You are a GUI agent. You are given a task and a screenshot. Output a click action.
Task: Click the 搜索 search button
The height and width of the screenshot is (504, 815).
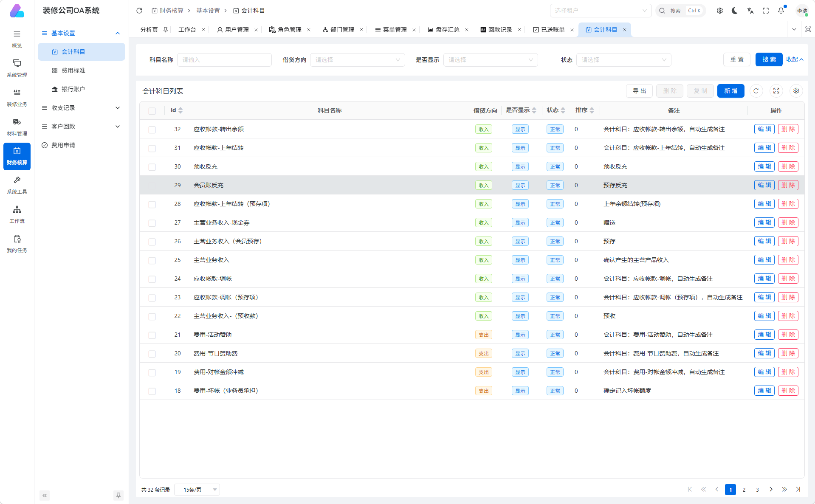(769, 59)
